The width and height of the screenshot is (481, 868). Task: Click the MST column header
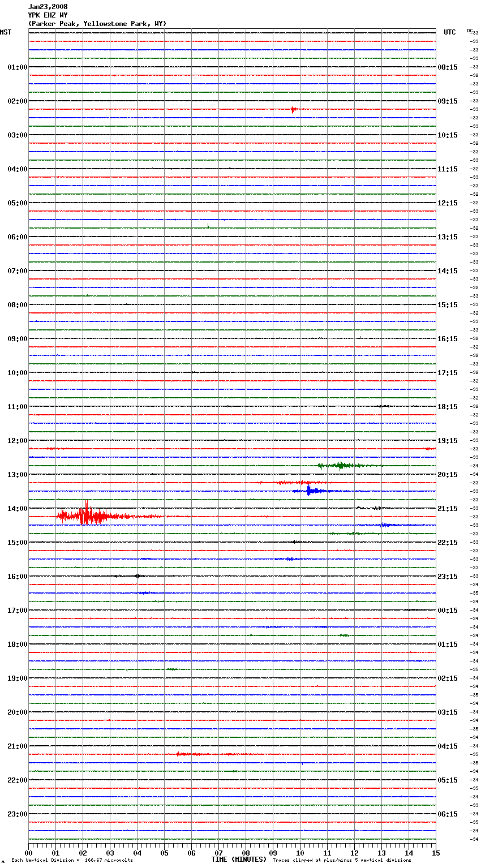[x=6, y=32]
